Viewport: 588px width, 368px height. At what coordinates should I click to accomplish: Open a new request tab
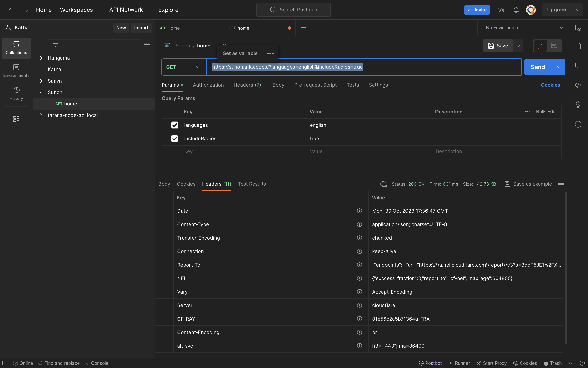pos(304,28)
